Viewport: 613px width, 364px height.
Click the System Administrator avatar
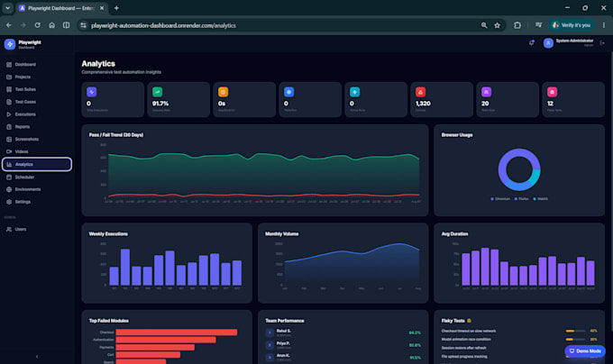pyautogui.click(x=548, y=43)
